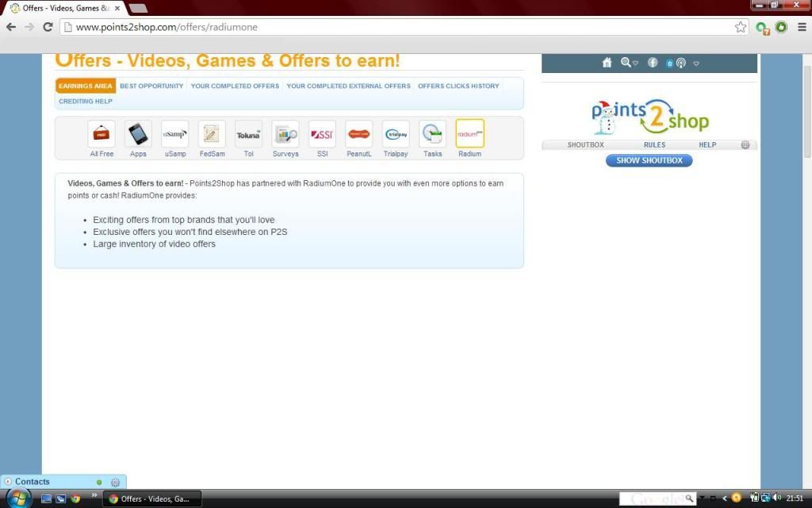Launch Chrome from quick launch
This screenshot has height=508, width=812.
pyautogui.click(x=75, y=498)
